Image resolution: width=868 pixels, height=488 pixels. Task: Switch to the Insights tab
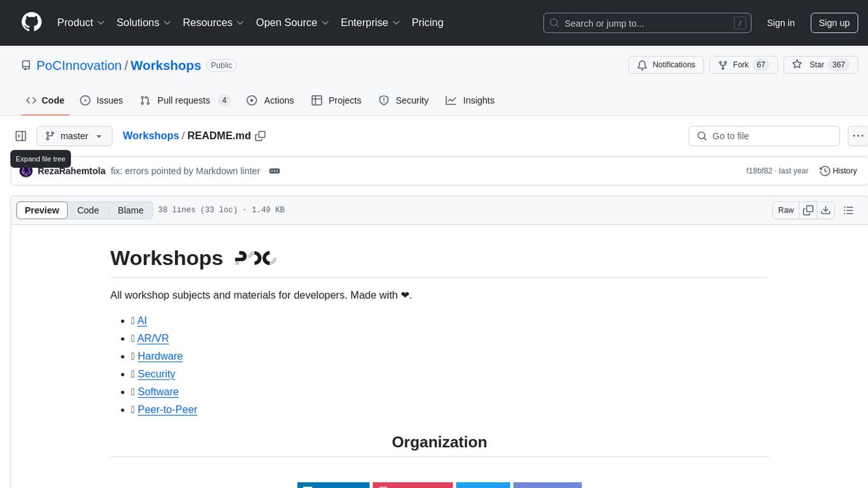470,100
